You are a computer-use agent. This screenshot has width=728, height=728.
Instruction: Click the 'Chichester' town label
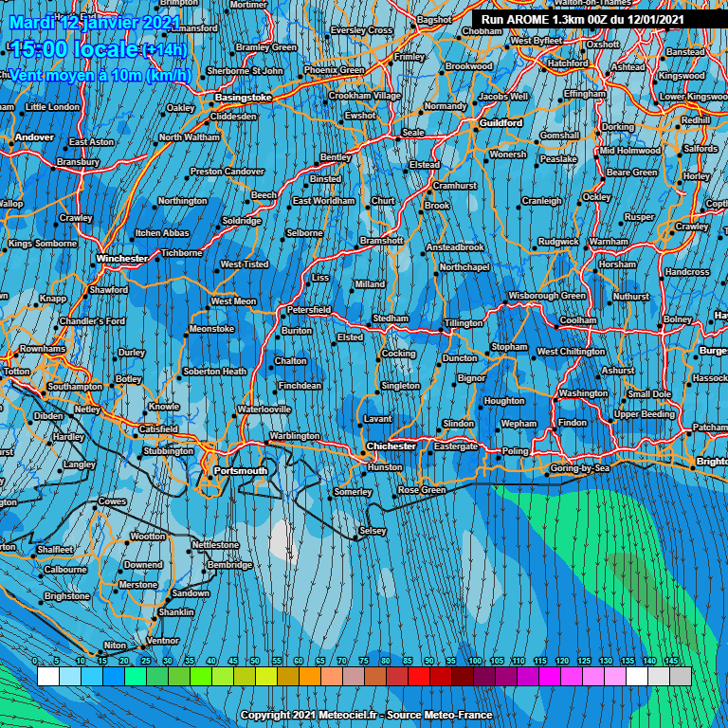pyautogui.click(x=391, y=446)
